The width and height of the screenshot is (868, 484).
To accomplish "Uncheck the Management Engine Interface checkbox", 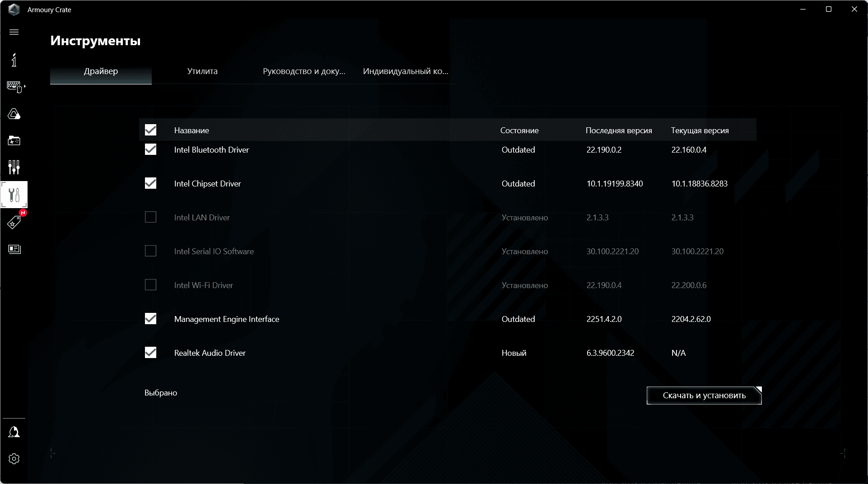I will (x=150, y=319).
